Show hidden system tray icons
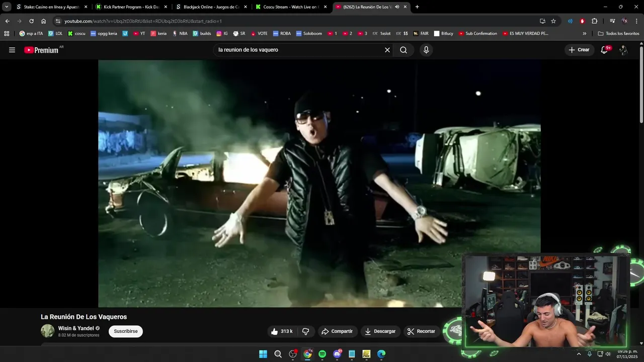This screenshot has height=362, width=644. pyautogui.click(x=579, y=354)
